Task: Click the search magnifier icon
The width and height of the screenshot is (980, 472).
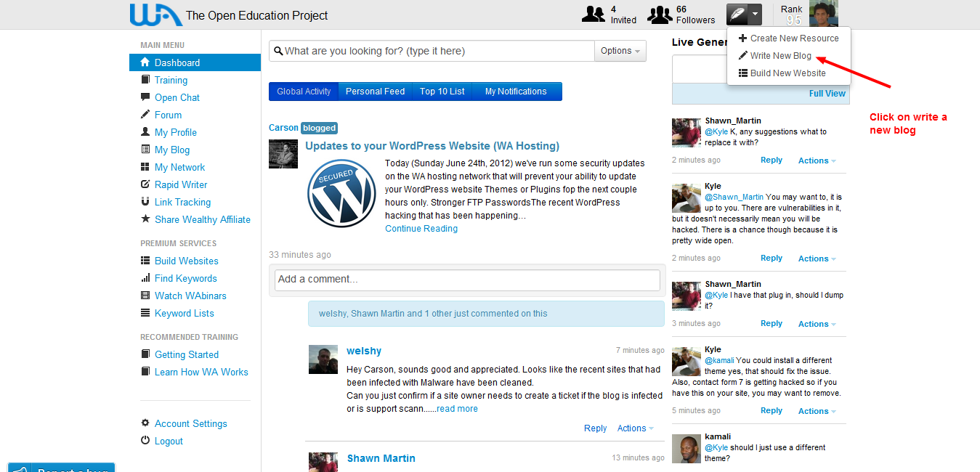Action: coord(278,51)
